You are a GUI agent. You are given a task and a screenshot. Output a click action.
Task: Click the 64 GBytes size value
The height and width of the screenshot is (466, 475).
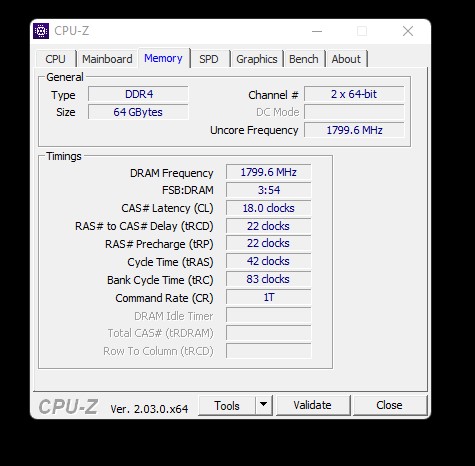tap(138, 112)
